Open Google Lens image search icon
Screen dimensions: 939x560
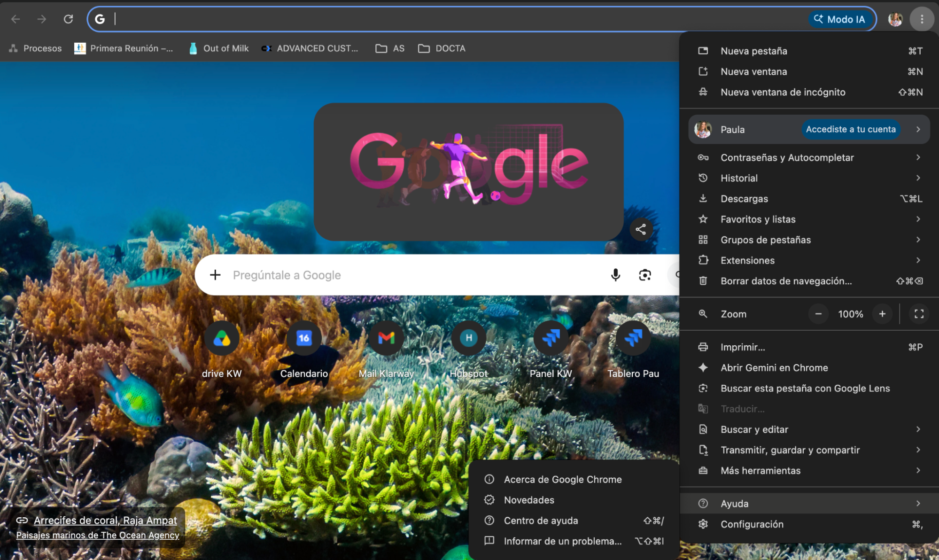645,275
